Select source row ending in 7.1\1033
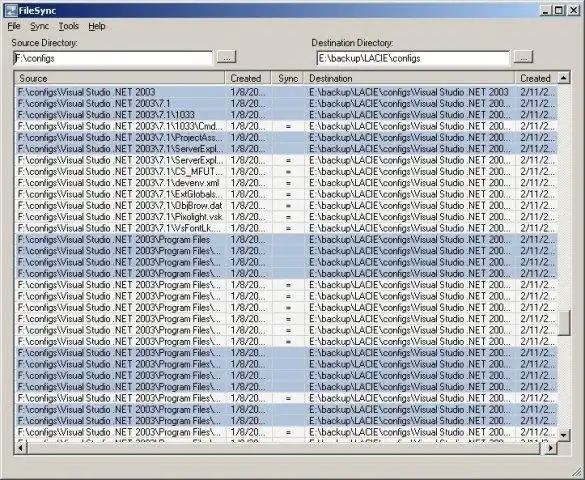 click(x=120, y=115)
